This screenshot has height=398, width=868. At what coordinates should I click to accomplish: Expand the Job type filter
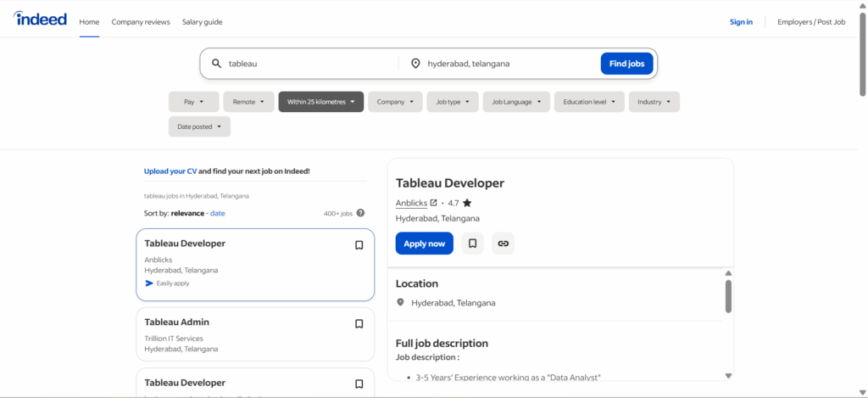(x=453, y=102)
